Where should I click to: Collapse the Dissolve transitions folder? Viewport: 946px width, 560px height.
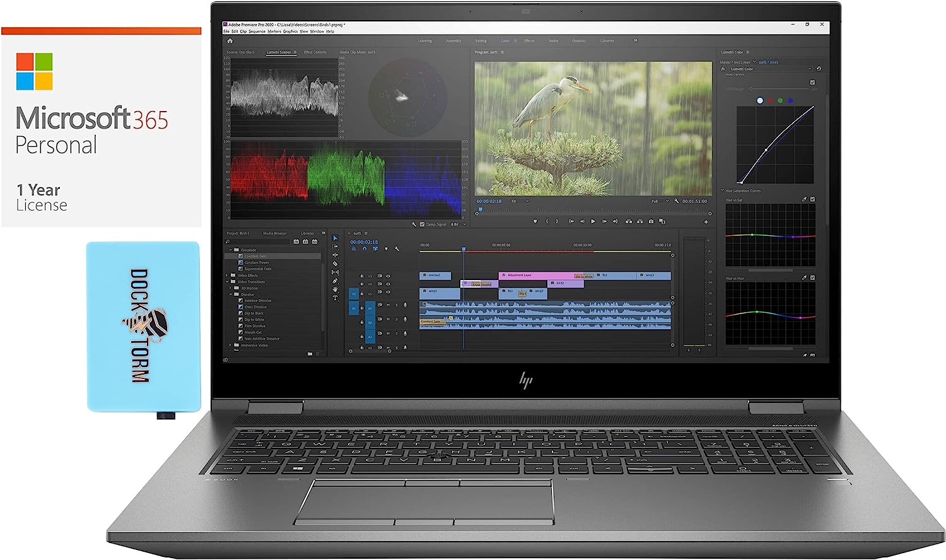click(x=230, y=294)
